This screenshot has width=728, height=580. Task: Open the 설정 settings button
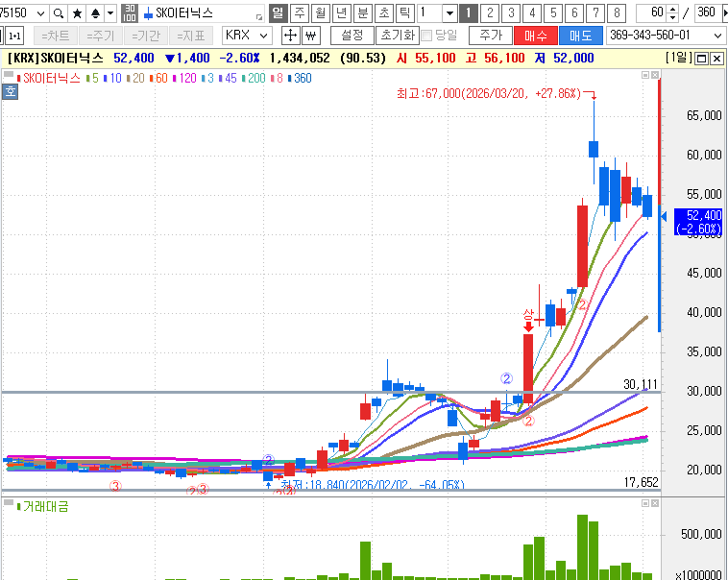pyautogui.click(x=352, y=36)
